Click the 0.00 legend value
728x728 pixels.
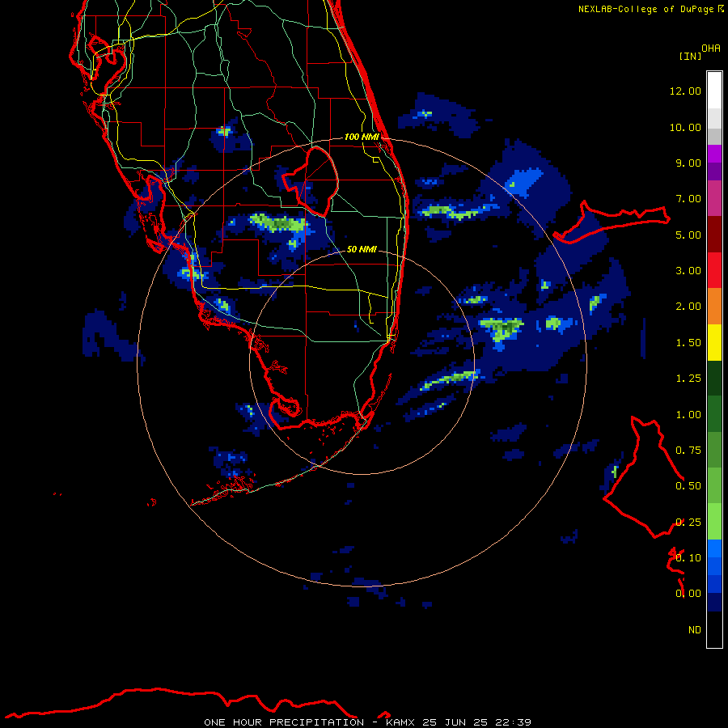click(x=688, y=594)
